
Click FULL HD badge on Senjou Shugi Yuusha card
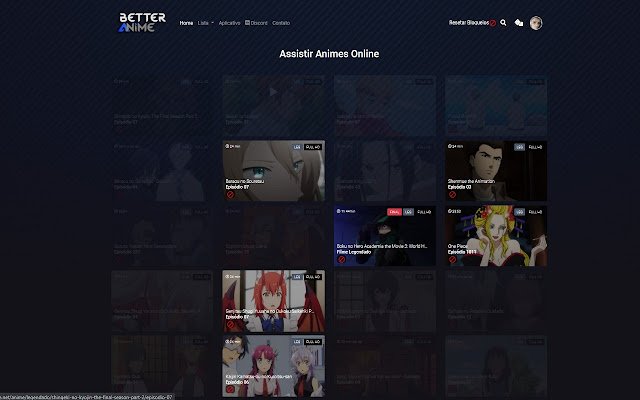pyautogui.click(x=313, y=277)
